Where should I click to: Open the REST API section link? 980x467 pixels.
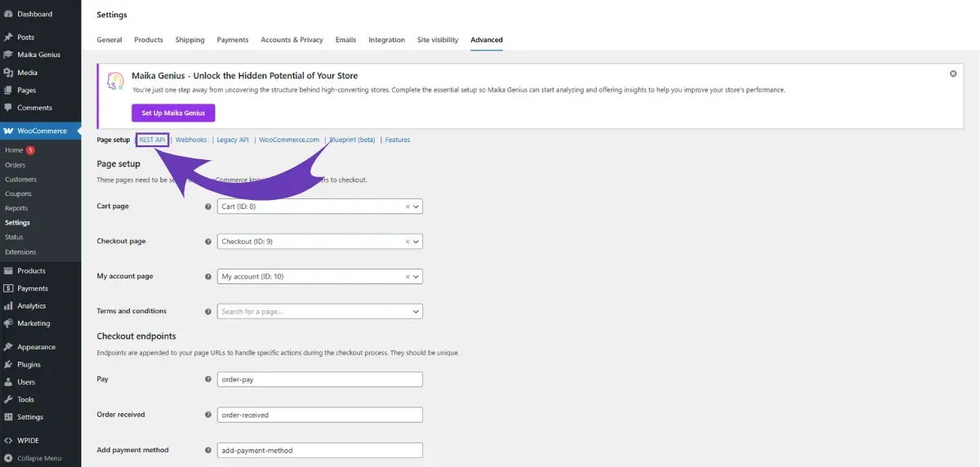(152, 140)
